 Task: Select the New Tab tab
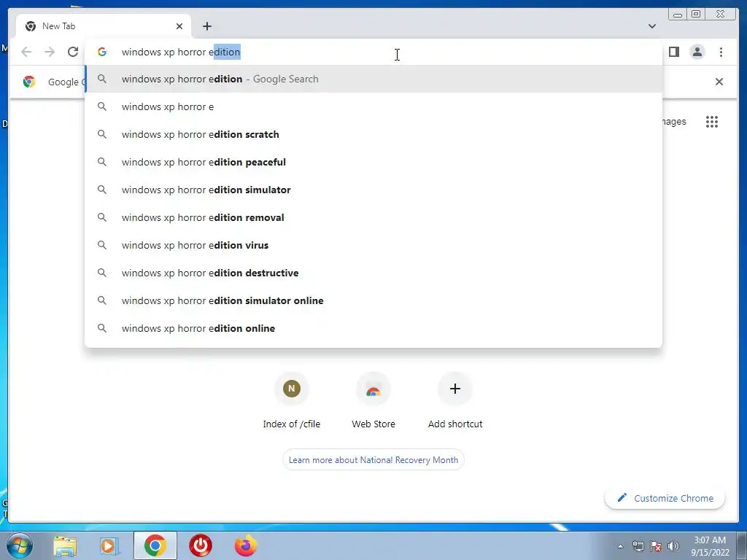pos(104,26)
